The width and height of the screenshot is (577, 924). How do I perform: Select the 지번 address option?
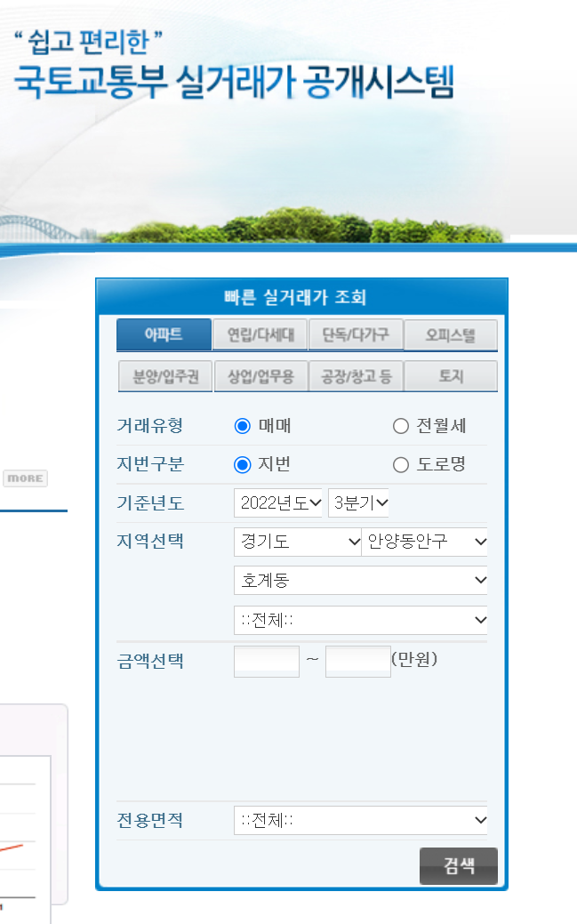(x=242, y=465)
